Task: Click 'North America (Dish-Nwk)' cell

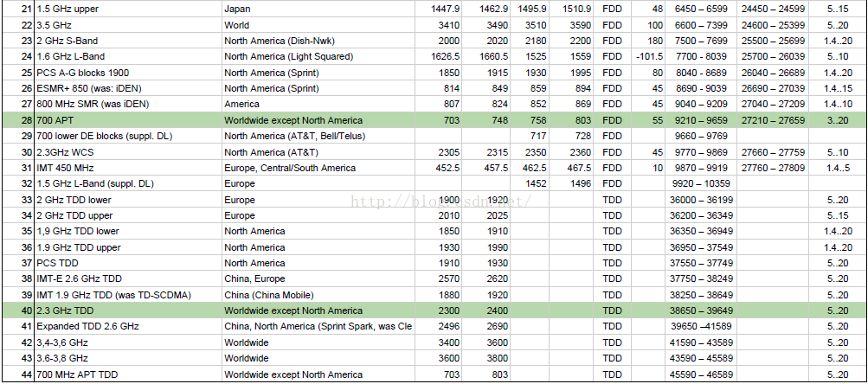Action: [318, 41]
